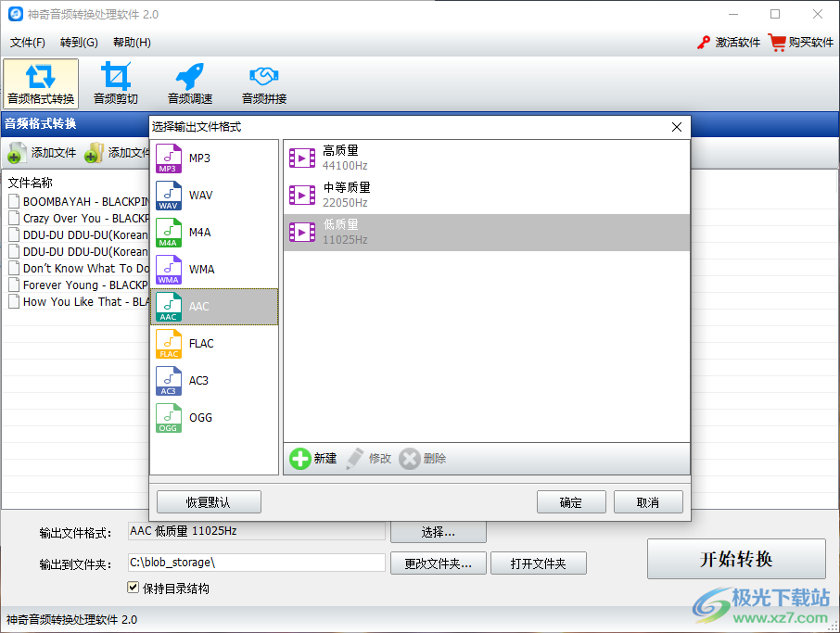Create a new preset with 新建
Screen dimensions: 840x633
click(x=313, y=458)
